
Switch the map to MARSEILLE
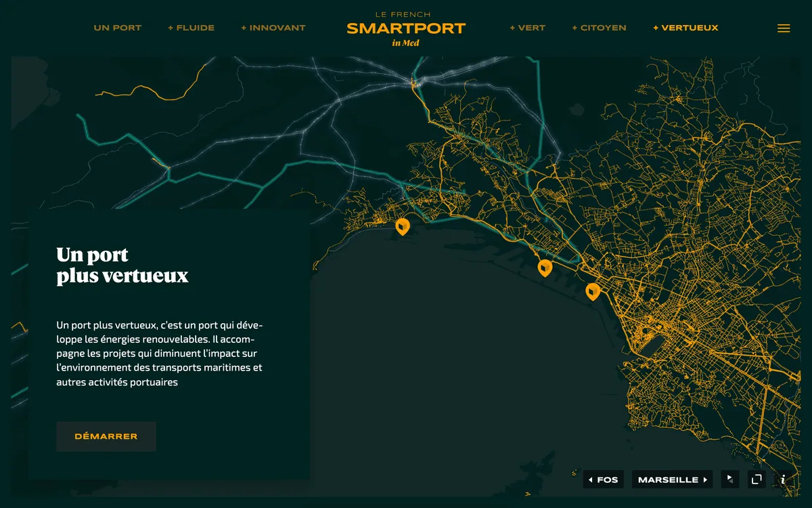(671, 479)
